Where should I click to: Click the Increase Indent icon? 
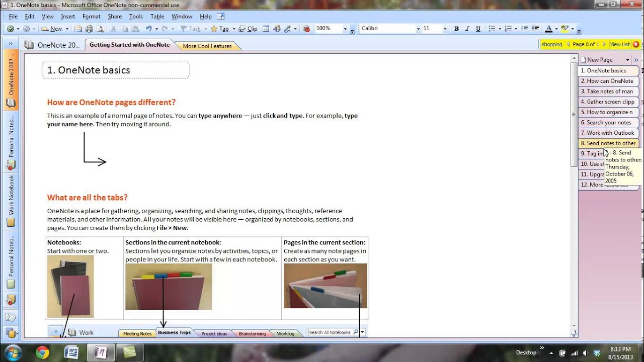pyautogui.click(x=535, y=29)
